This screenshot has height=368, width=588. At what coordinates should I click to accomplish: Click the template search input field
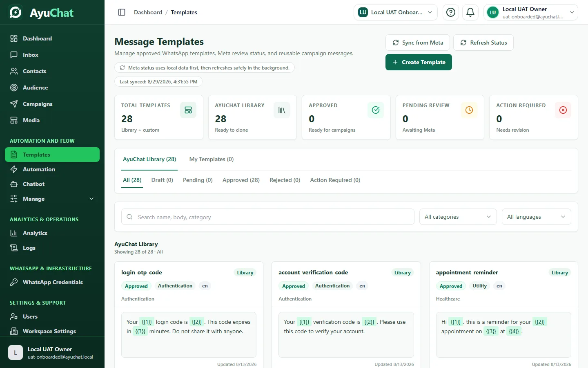268,217
